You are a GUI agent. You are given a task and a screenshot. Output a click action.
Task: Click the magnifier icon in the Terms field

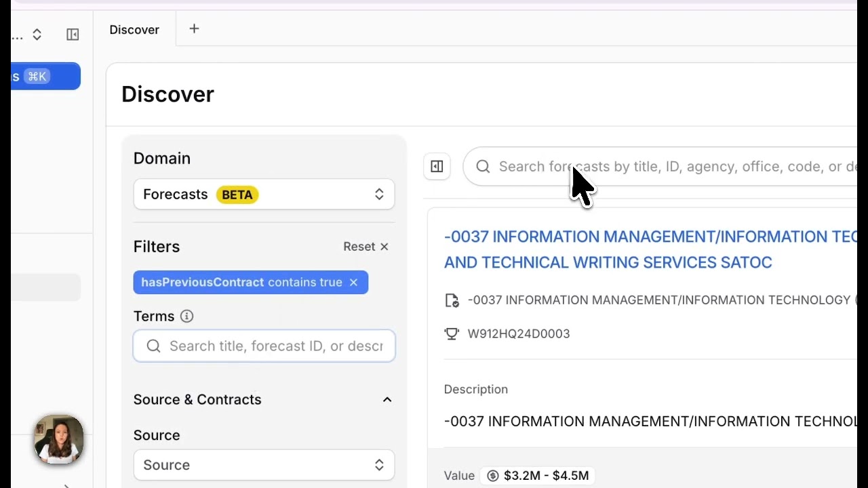153,346
